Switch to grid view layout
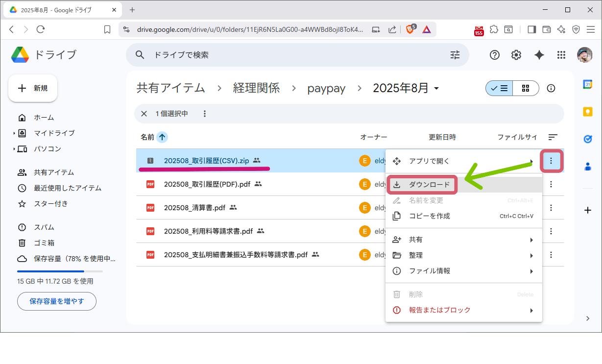The height and width of the screenshot is (364, 602). pyautogui.click(x=526, y=88)
